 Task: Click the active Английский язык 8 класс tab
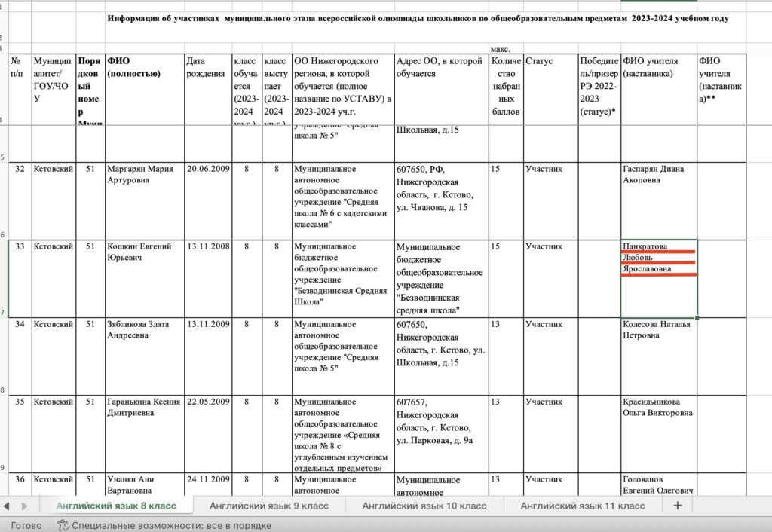116,506
